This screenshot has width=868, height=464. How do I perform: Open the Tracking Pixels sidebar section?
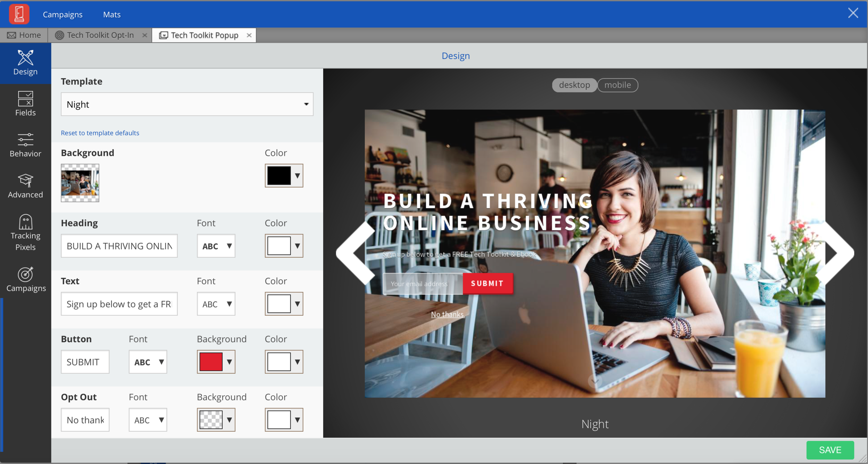coord(25,232)
